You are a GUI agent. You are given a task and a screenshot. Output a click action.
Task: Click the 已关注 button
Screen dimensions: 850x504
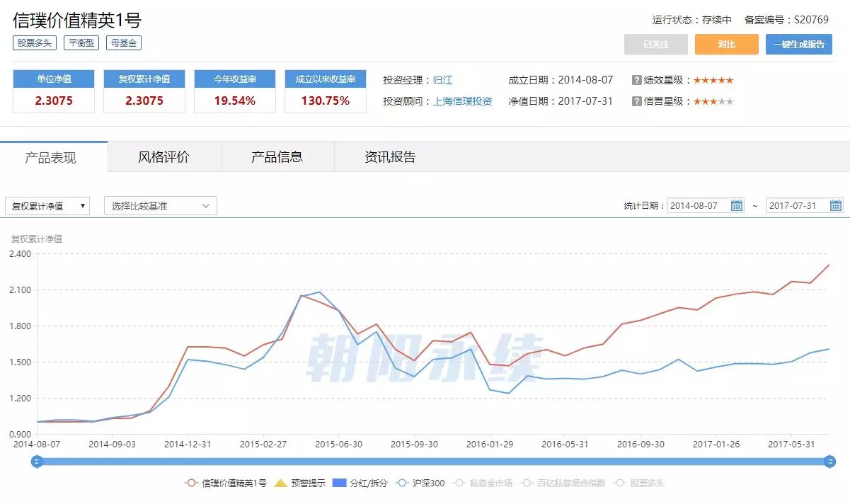pos(656,45)
